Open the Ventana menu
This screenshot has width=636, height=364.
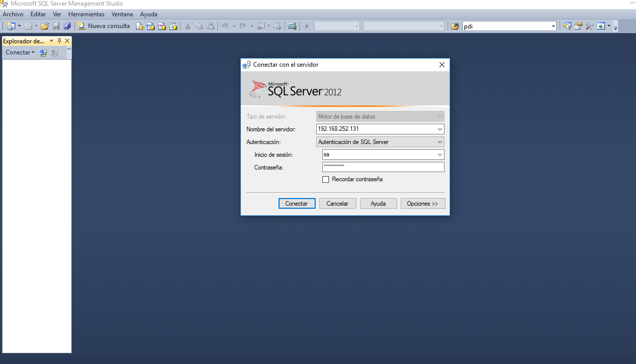pyautogui.click(x=122, y=14)
